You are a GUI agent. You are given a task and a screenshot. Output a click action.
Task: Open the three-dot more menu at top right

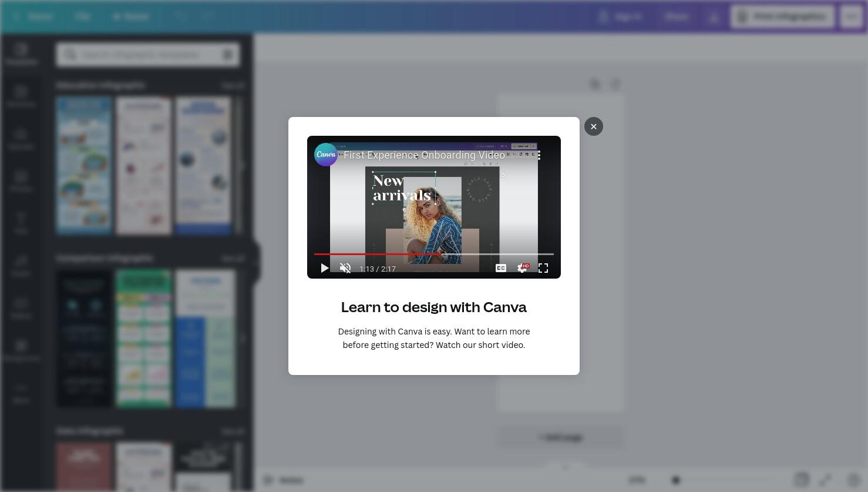pyautogui.click(x=852, y=16)
